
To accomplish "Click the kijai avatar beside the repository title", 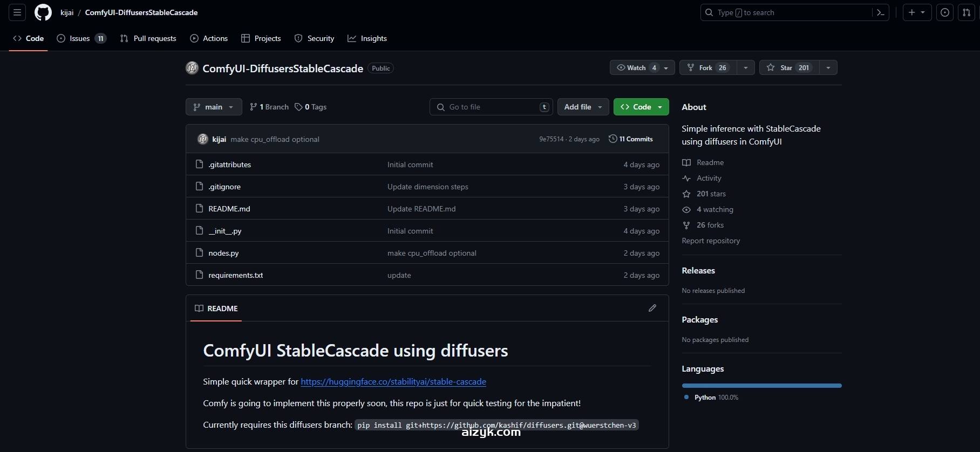I will [x=192, y=68].
